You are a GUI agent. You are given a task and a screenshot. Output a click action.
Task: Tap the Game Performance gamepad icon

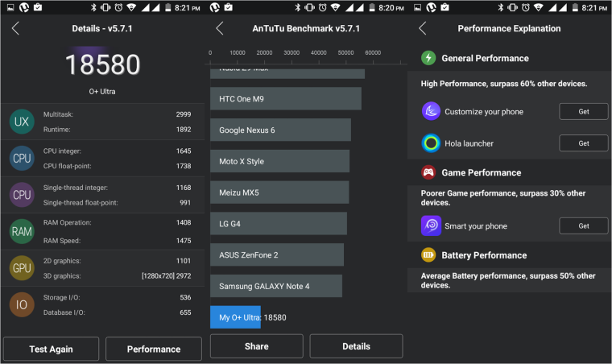pyautogui.click(x=428, y=172)
